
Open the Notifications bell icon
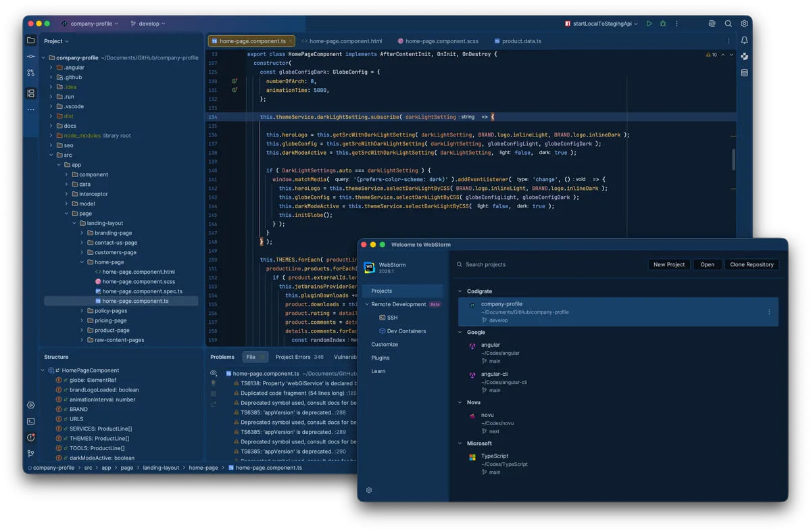pyautogui.click(x=744, y=41)
